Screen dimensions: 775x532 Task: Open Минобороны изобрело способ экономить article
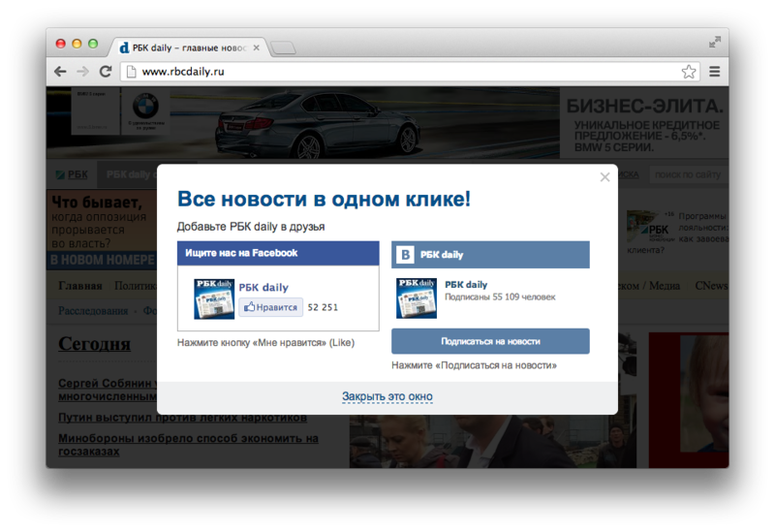tap(188, 445)
